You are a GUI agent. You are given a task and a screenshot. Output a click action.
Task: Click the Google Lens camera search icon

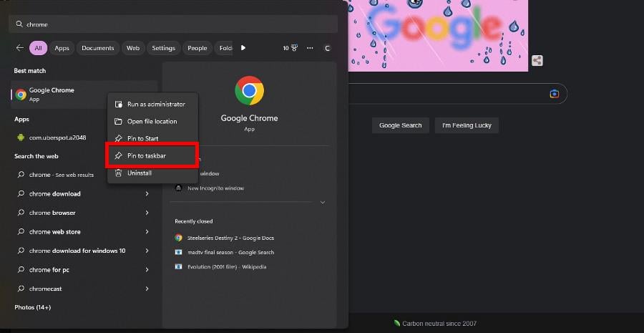pyautogui.click(x=554, y=94)
